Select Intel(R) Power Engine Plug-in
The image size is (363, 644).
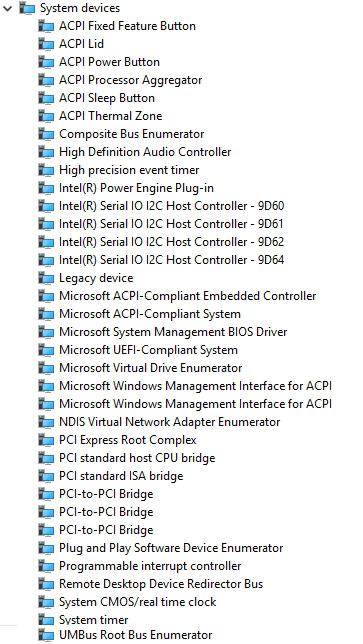pos(136,188)
